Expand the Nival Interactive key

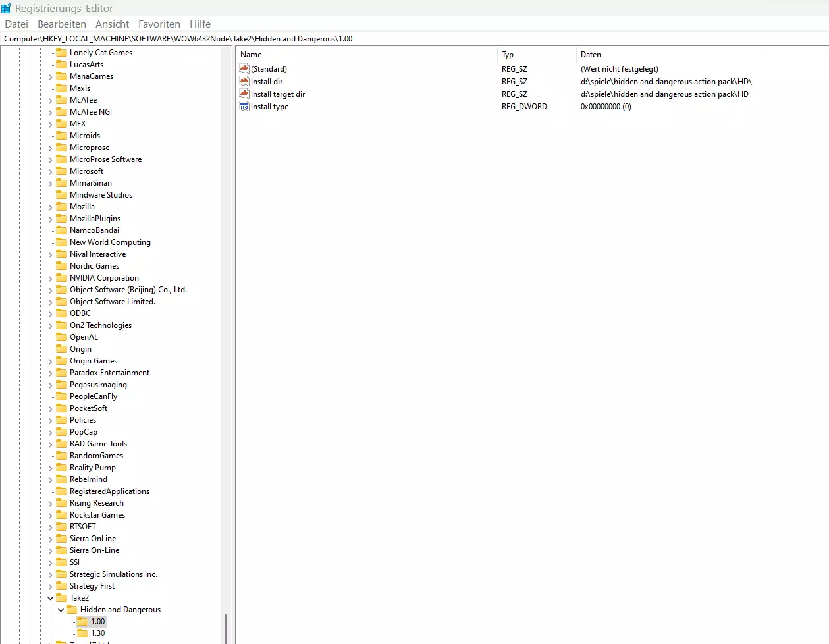point(50,254)
